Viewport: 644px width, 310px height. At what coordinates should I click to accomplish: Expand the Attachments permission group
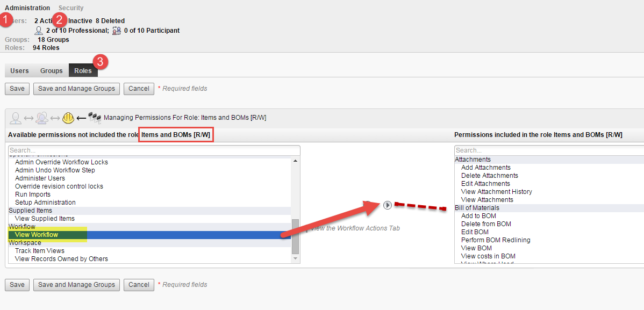(x=473, y=159)
